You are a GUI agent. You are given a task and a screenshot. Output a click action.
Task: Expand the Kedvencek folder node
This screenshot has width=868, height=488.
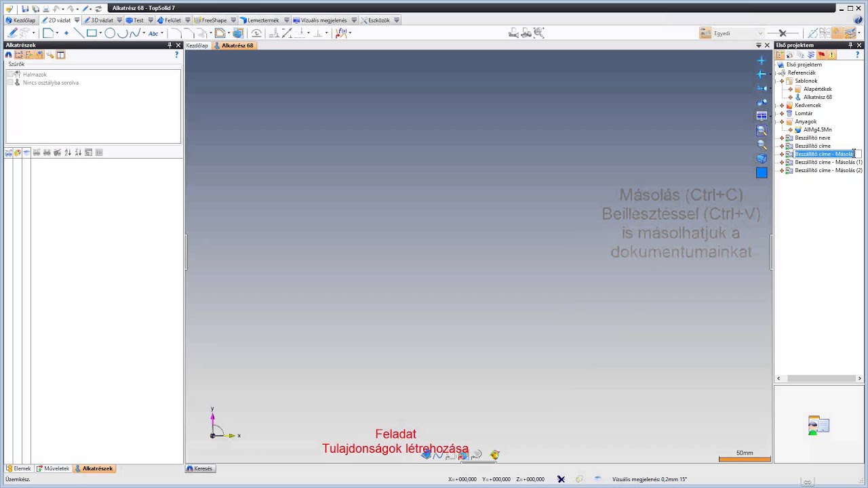(x=782, y=105)
